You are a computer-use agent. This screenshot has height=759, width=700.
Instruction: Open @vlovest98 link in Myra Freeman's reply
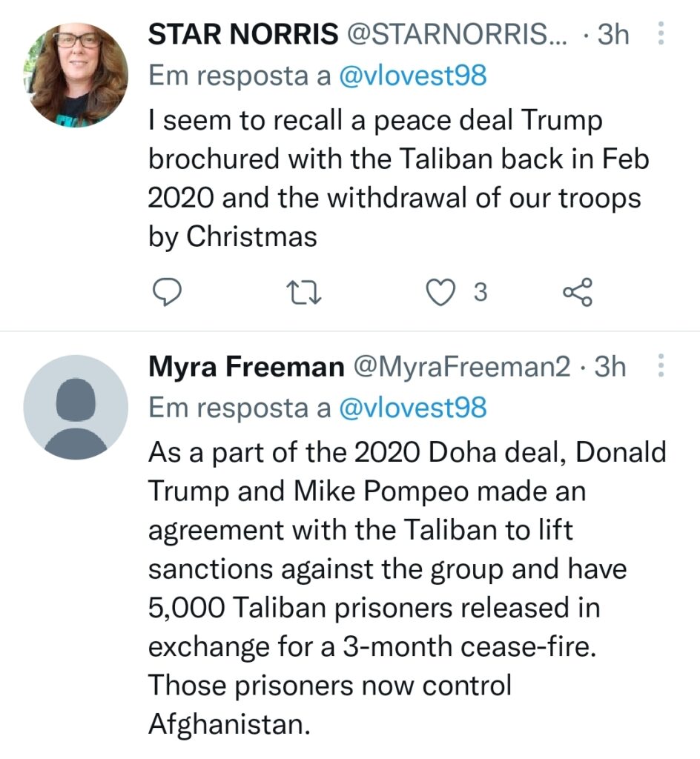click(412, 407)
